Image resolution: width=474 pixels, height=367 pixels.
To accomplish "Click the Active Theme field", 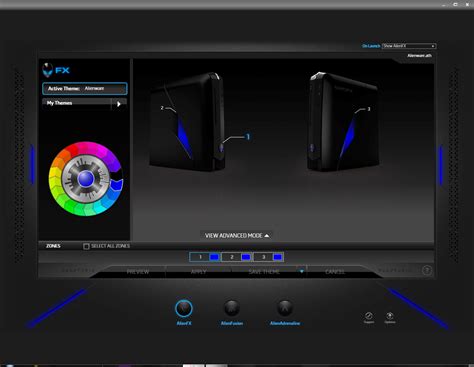I will click(x=85, y=89).
